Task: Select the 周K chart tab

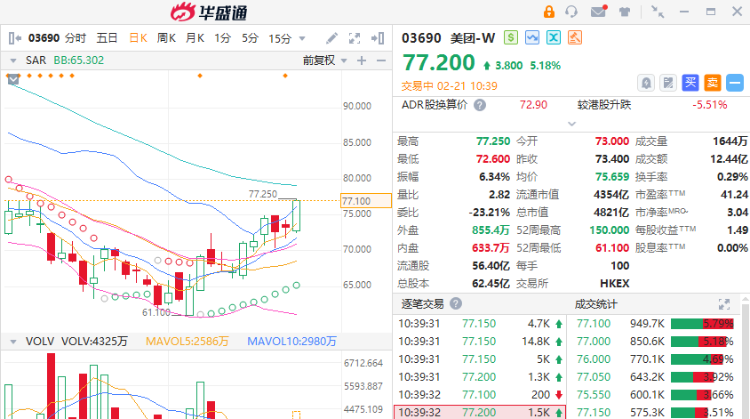Action: click(166, 38)
